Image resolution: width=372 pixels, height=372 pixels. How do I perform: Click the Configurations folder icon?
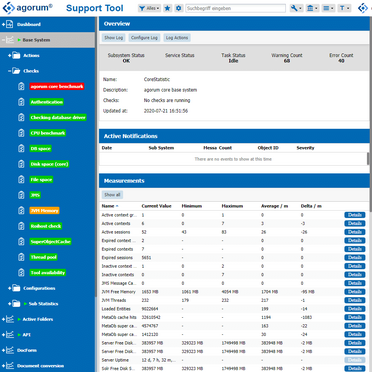(16, 288)
